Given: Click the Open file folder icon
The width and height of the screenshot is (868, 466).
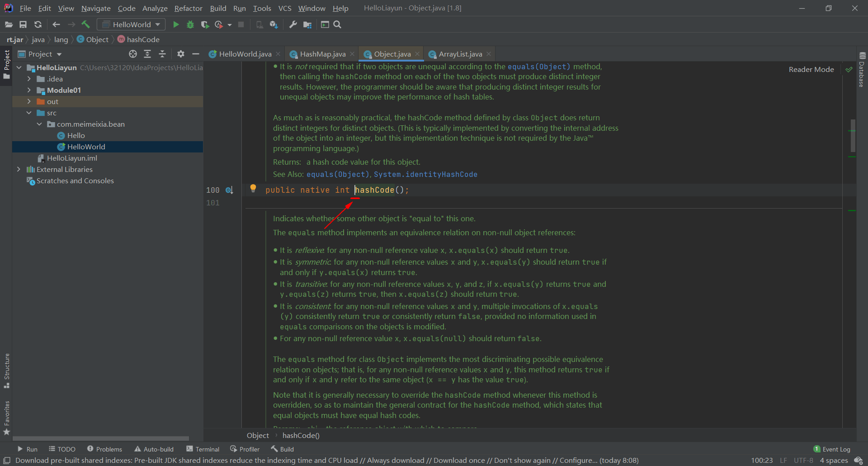Looking at the screenshot, I should click(9, 24).
